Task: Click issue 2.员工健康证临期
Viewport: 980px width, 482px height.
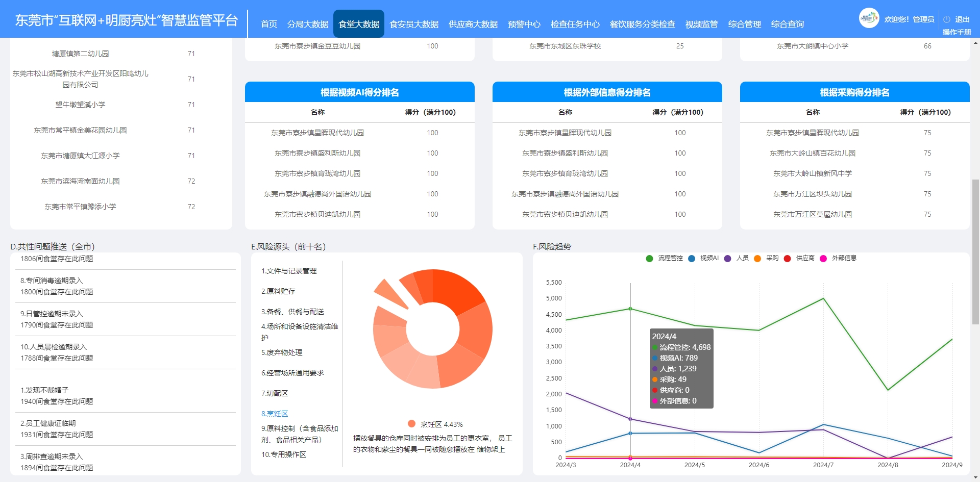Action: [x=48, y=423]
